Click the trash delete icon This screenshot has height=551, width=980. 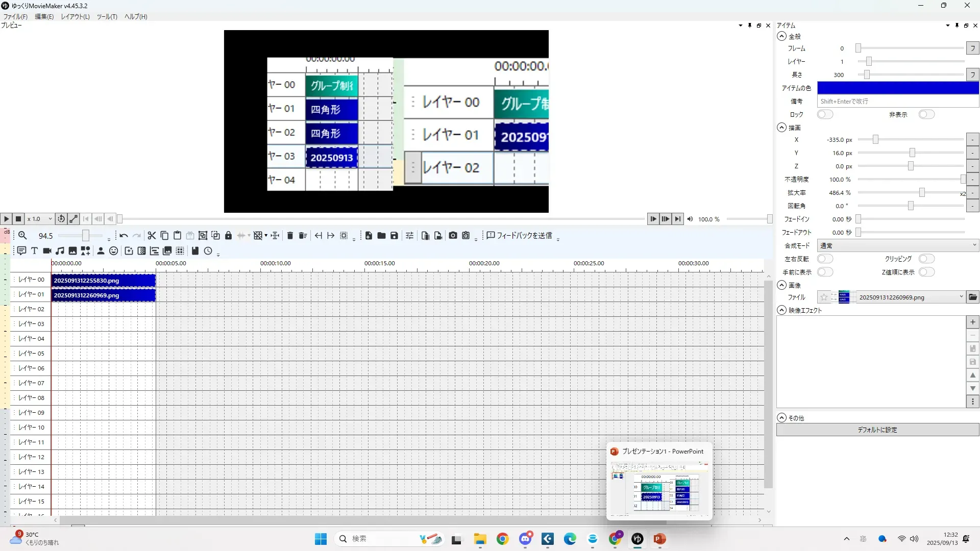[x=290, y=236]
